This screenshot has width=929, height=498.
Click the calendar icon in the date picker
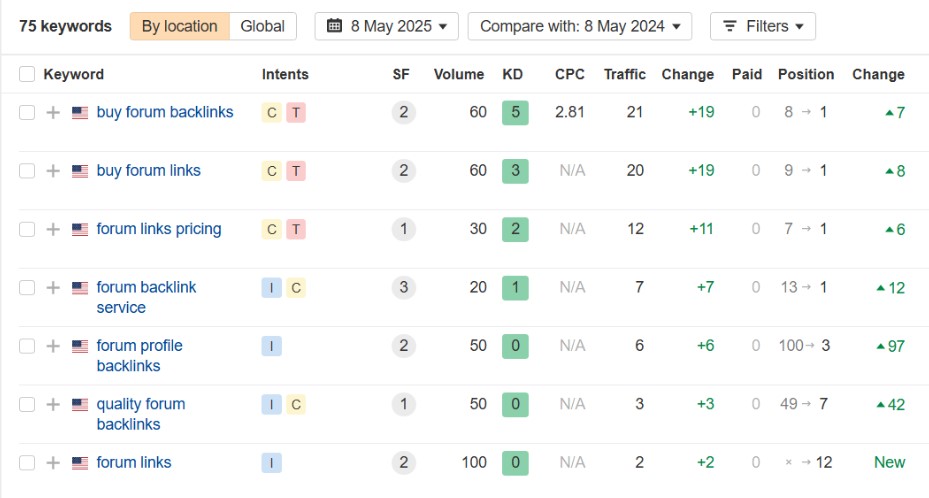tap(334, 25)
